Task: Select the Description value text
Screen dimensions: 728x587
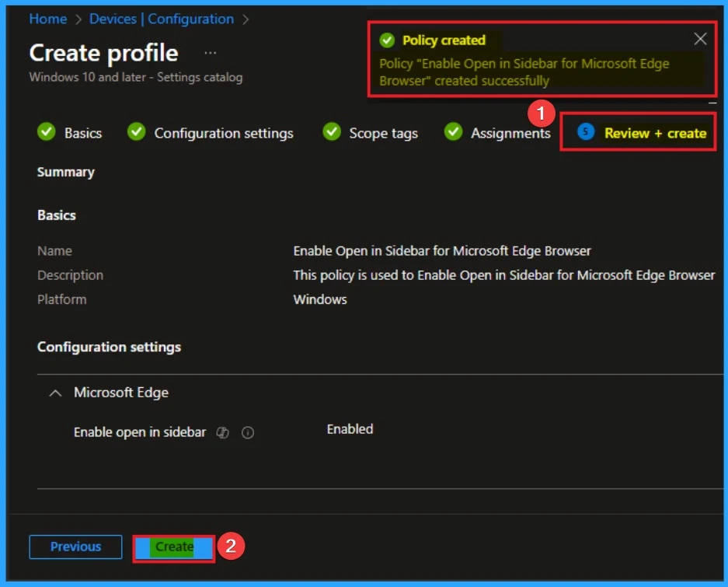Action: 503,275
